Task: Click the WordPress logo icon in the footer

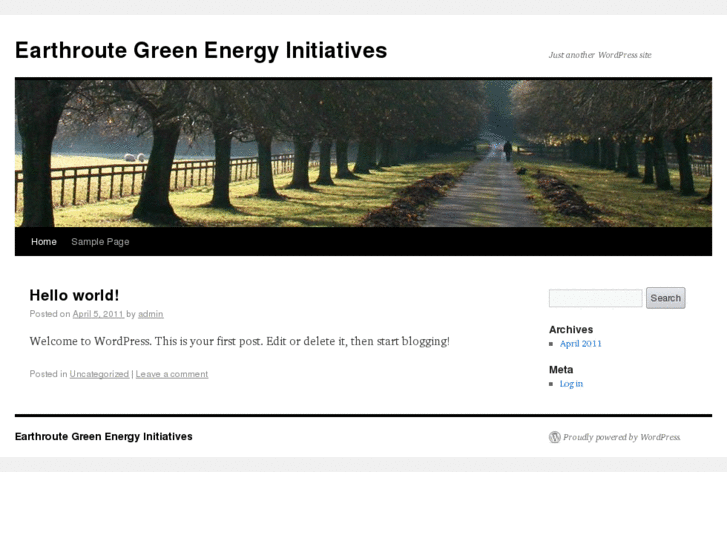Action: click(x=555, y=437)
